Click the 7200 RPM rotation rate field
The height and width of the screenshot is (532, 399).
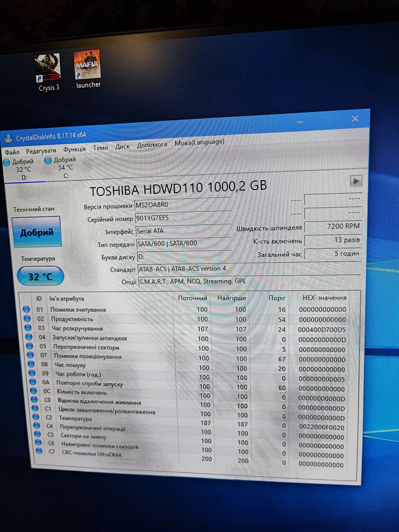[333, 226]
